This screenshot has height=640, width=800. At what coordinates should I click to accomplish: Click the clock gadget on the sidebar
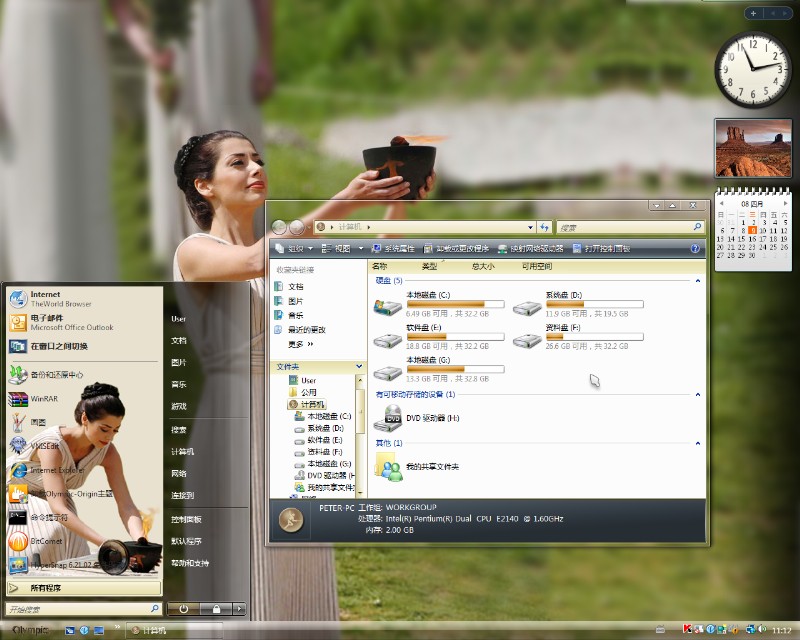[x=753, y=70]
